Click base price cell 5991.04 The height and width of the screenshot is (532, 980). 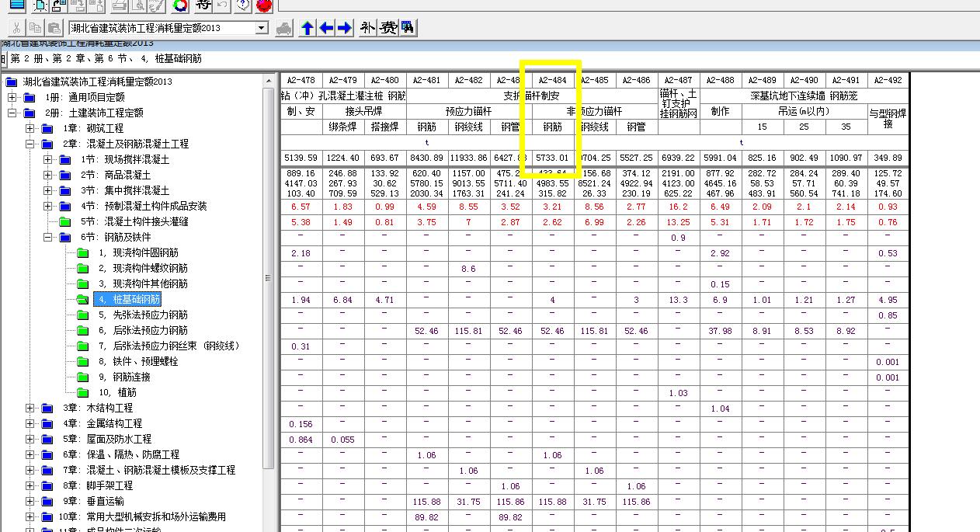[x=721, y=158]
